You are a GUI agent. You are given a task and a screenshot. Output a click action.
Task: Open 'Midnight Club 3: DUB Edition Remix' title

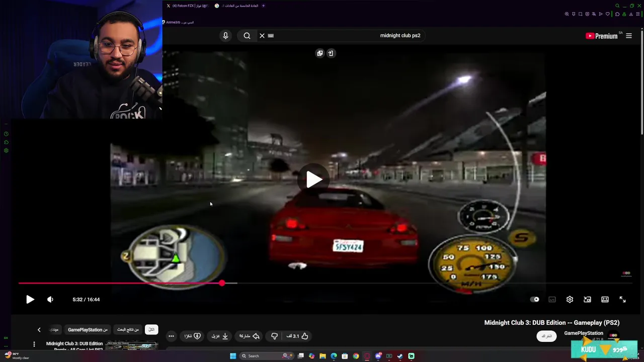[74, 346]
